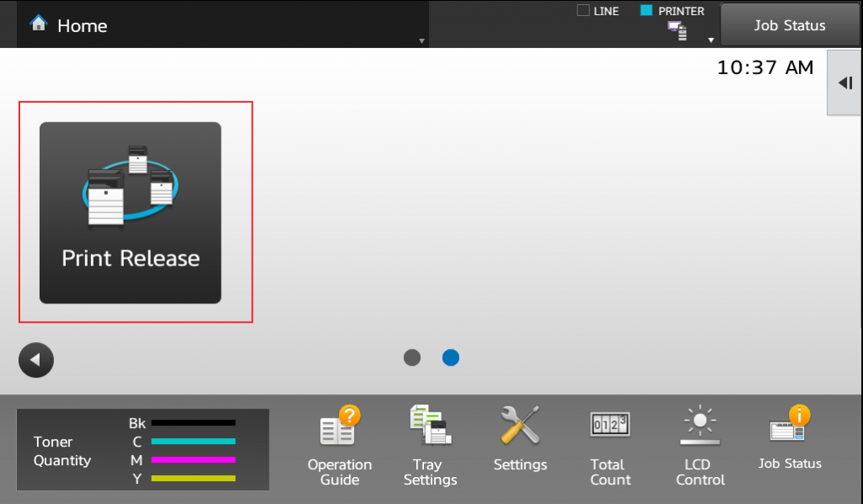Select the blue second page dot
The height and width of the screenshot is (504, 863).
[451, 357]
